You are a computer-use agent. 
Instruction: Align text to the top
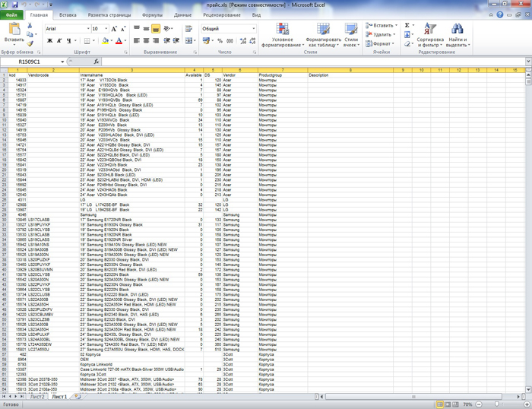click(x=137, y=29)
